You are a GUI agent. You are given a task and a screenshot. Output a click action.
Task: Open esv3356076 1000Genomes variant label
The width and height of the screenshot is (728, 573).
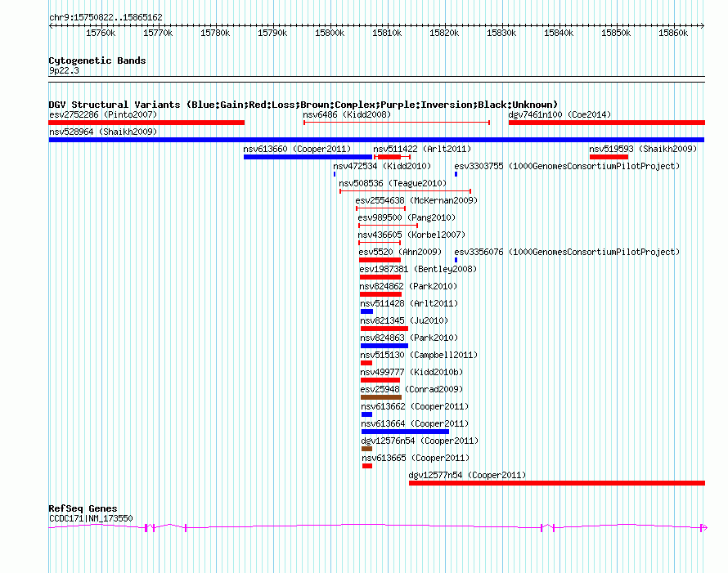pyautogui.click(x=567, y=252)
